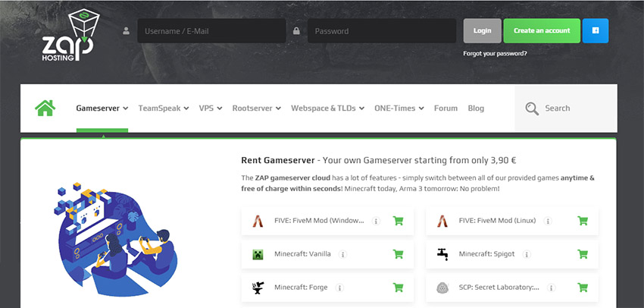
Task: Expand the Gameserver dropdown menu
Action: coord(102,108)
